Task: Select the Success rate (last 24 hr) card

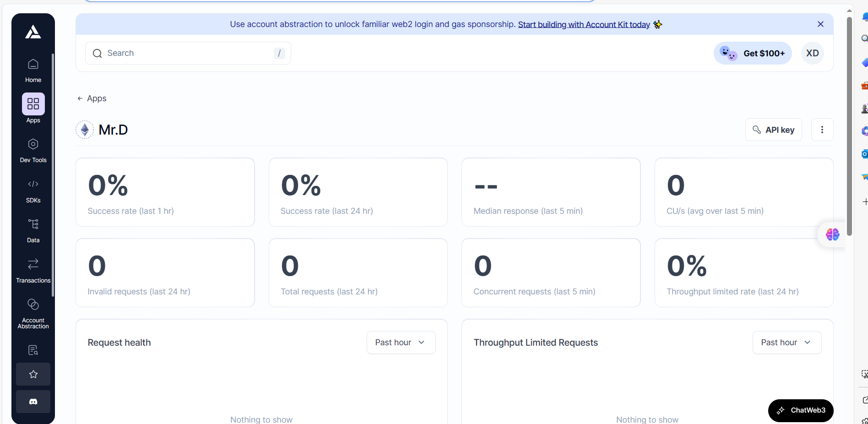Action: tap(358, 192)
